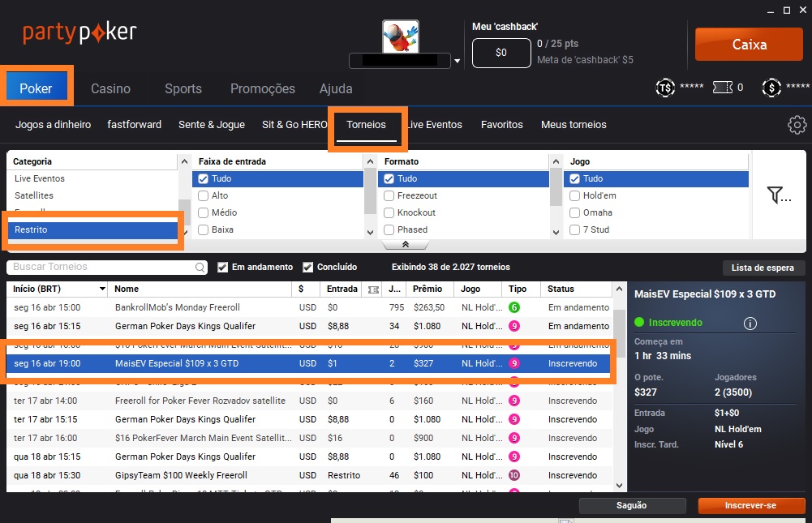This screenshot has height=523, width=812.
Task: Check the Omaha game checkbox
Action: [x=574, y=212]
